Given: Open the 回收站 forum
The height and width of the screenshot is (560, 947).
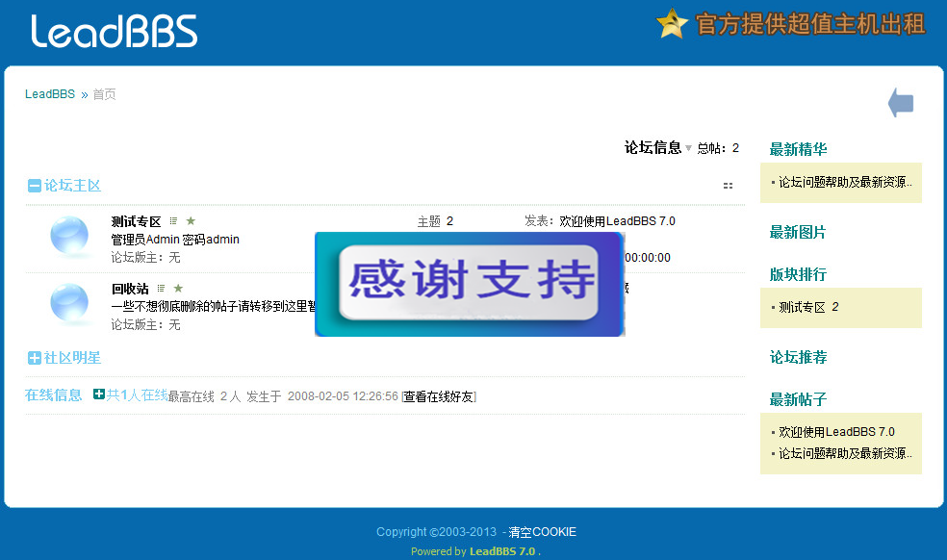Looking at the screenshot, I should pyautogui.click(x=130, y=289).
